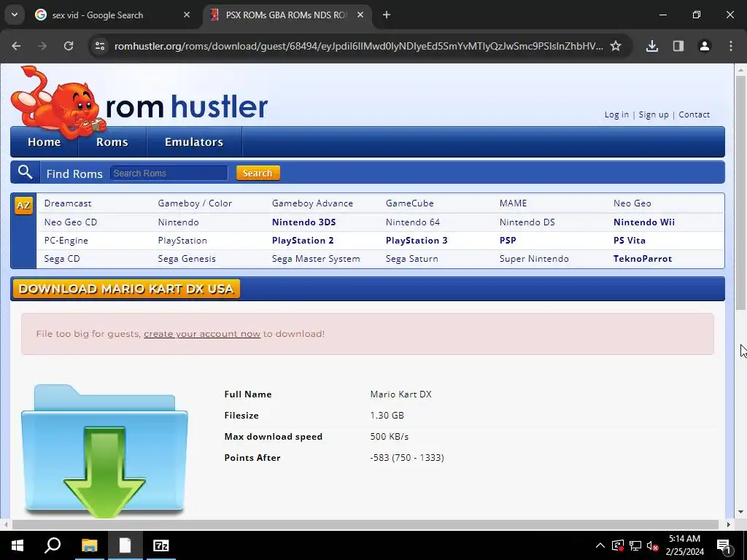Click the Log in link
This screenshot has width=747, height=560.
click(616, 114)
